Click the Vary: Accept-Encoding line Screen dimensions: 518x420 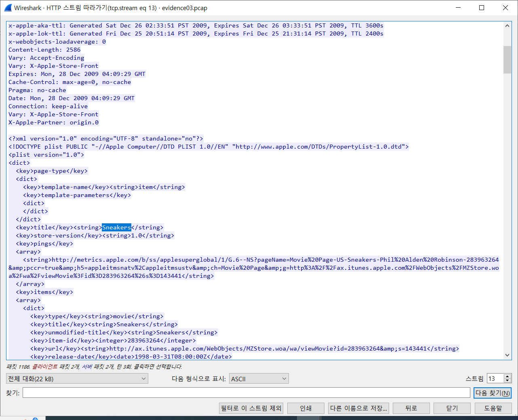tap(46, 58)
